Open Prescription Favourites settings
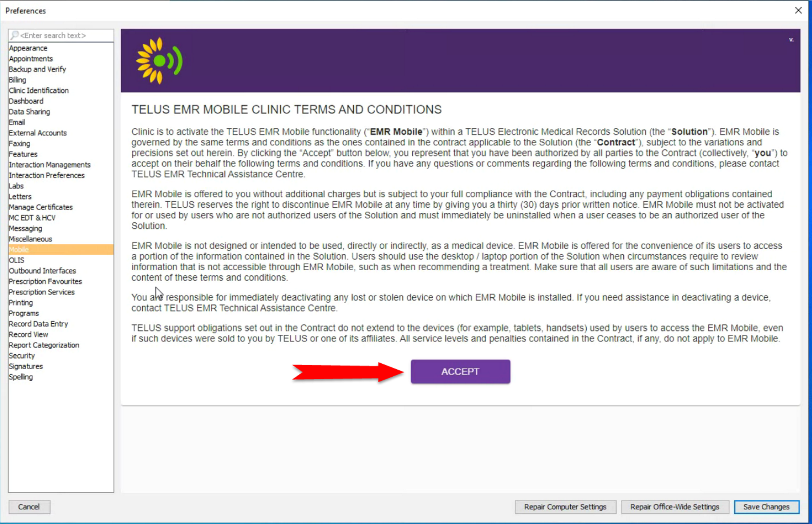The image size is (812, 524). point(45,281)
